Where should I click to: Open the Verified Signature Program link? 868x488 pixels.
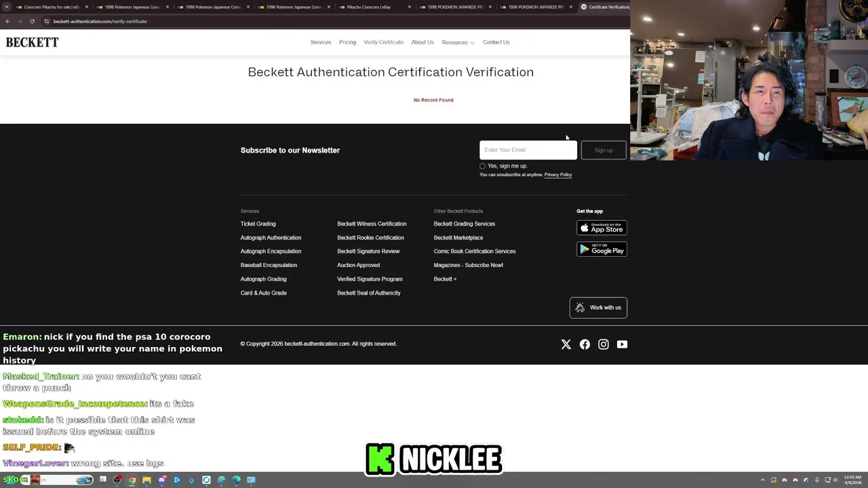[x=370, y=279]
